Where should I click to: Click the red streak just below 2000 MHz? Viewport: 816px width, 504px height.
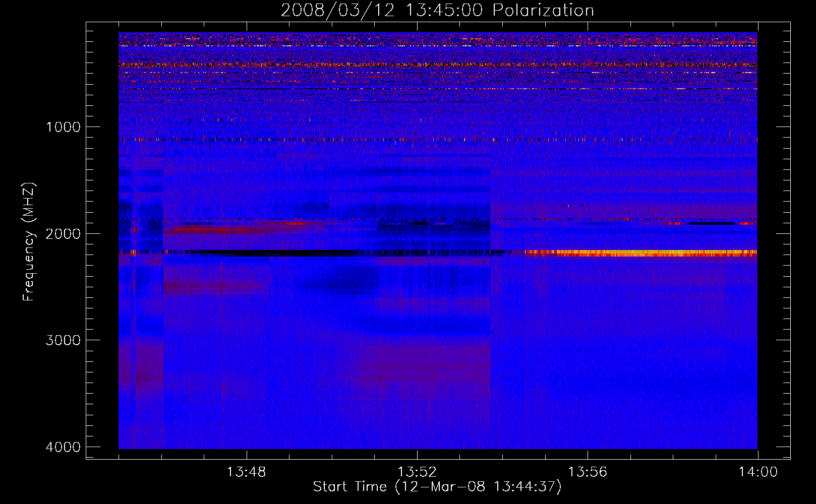217,229
